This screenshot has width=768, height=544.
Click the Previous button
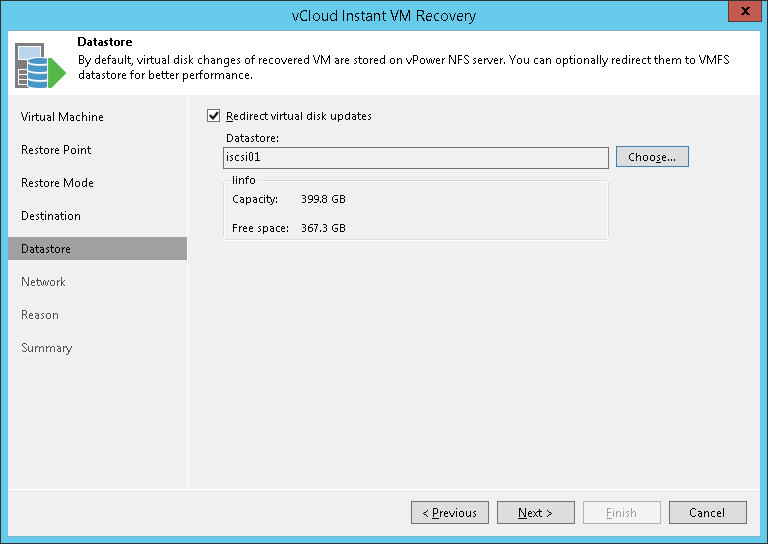(x=450, y=513)
